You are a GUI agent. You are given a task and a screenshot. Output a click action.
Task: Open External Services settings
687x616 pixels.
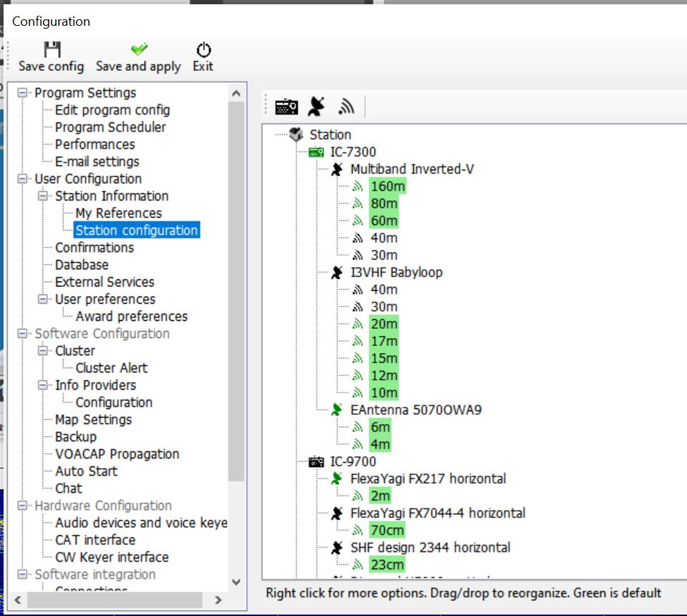105,282
